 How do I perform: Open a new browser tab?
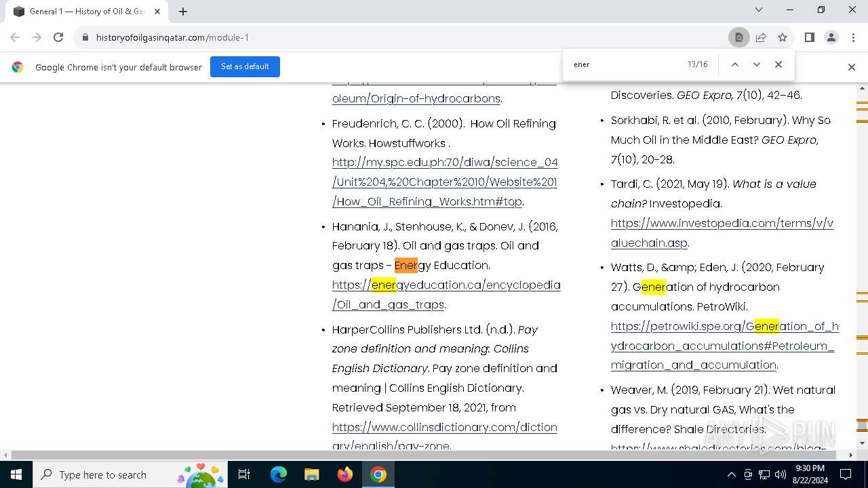183,11
